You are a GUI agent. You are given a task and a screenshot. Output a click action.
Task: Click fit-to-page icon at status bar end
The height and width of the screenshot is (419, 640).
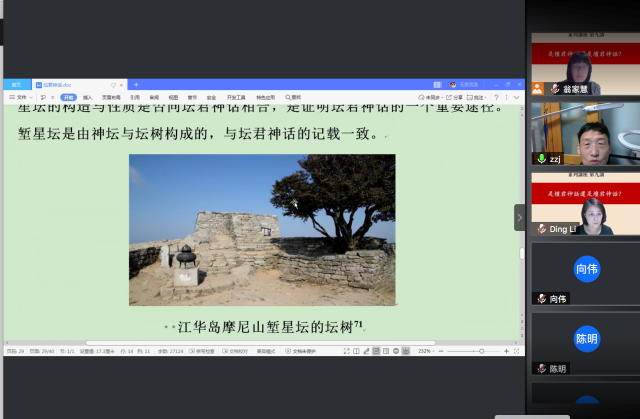[x=516, y=351]
